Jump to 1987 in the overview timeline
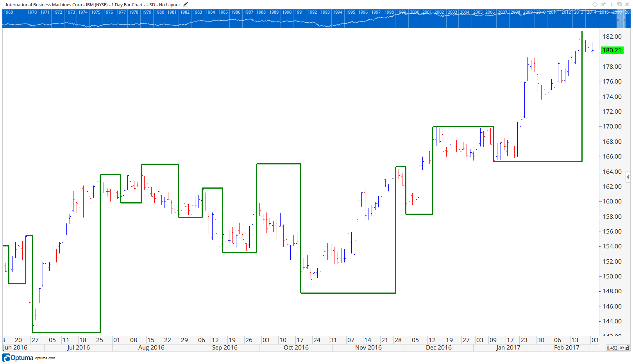The width and height of the screenshot is (633, 364). 249,12
